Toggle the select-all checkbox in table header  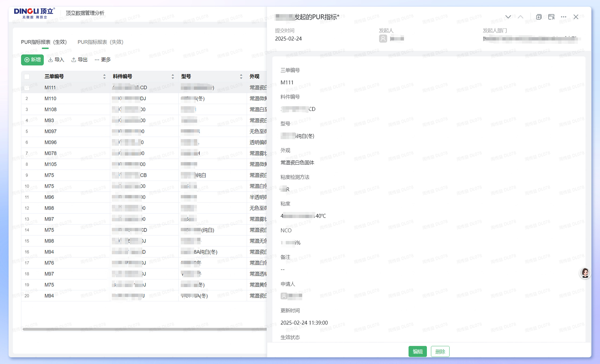coord(27,77)
